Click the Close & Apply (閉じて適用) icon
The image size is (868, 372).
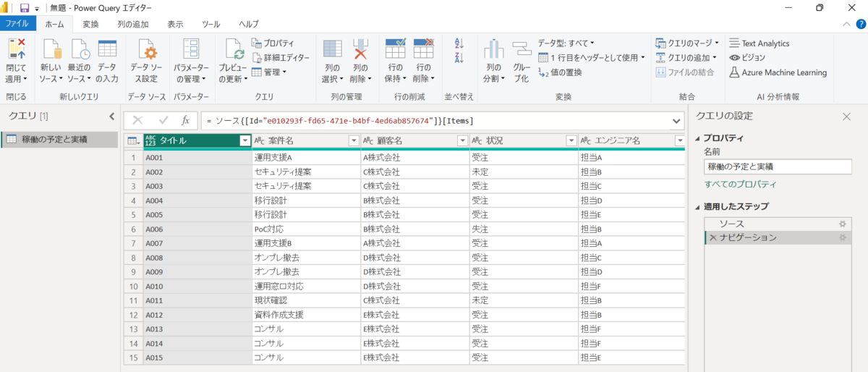tap(17, 49)
